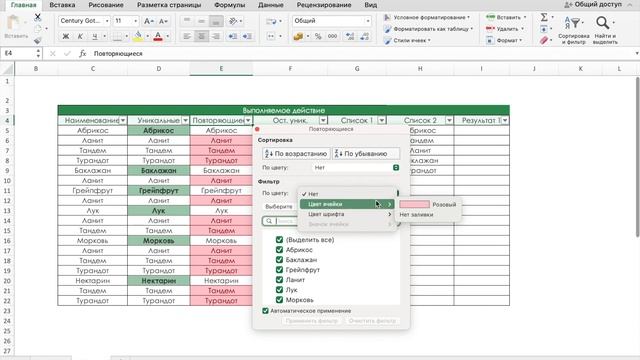Decrease font size with A down icon
Image resolution: width=640 pixels, height=360 pixels.
tap(163, 21)
